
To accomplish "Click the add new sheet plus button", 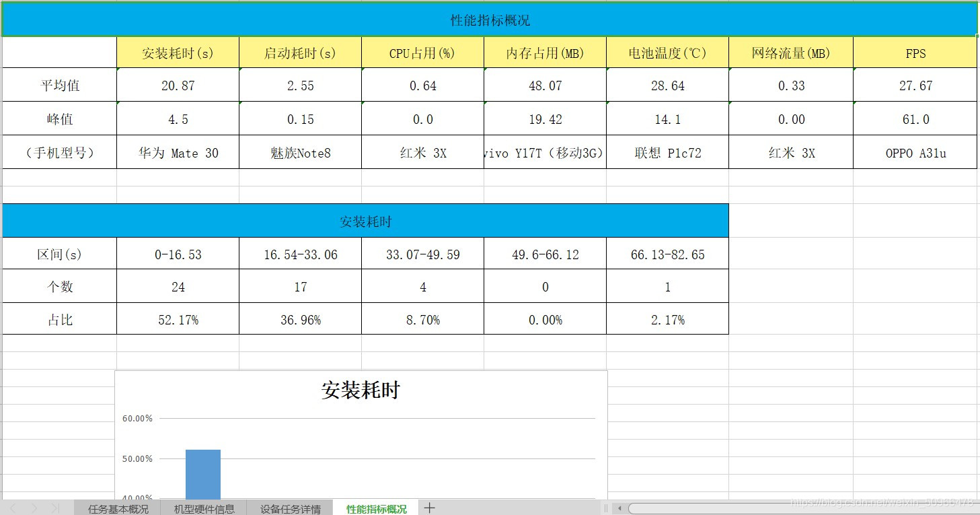I will tap(428, 508).
